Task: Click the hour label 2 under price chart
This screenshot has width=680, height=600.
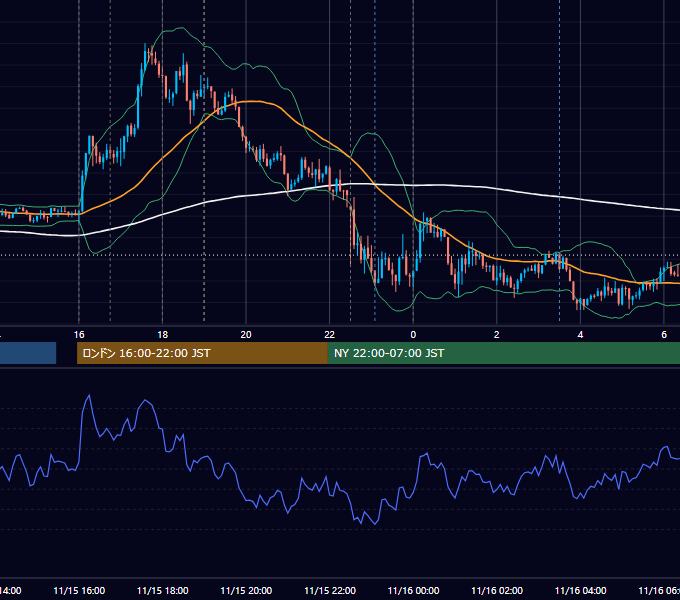Action: click(x=497, y=335)
